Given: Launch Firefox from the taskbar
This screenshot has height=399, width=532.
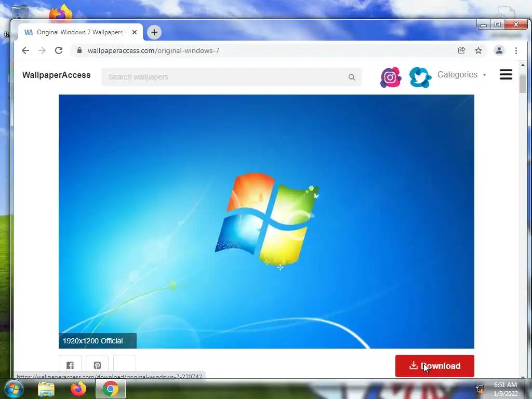Looking at the screenshot, I should [78, 389].
